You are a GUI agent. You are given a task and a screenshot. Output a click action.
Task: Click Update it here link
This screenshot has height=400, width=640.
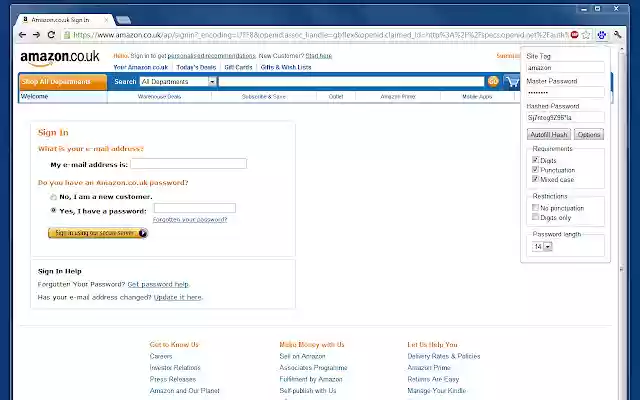click(x=178, y=297)
